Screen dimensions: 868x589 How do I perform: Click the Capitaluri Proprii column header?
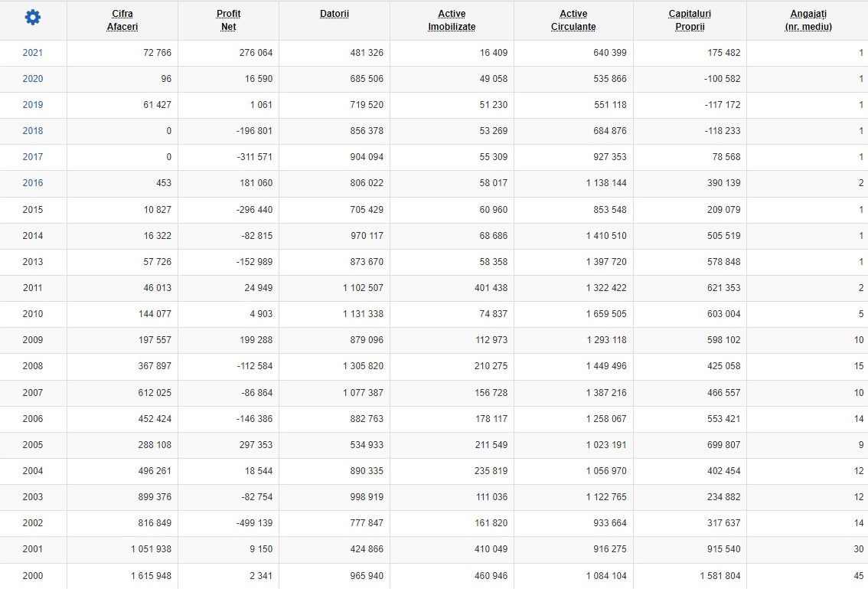[690, 20]
